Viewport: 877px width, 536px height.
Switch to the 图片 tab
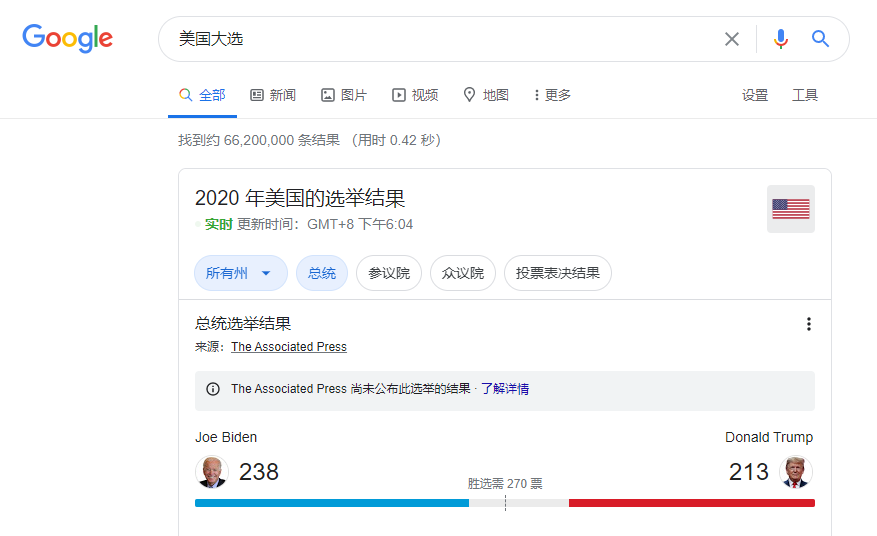[343, 95]
